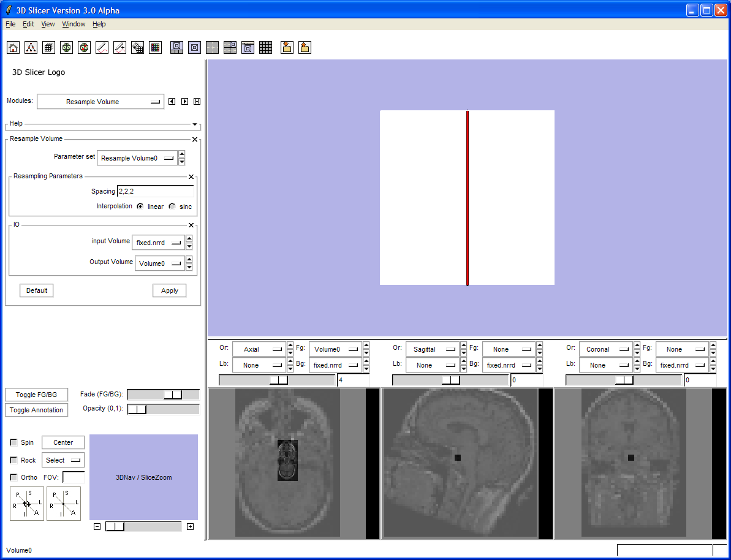
Task: Open the data tree hierarchy toolbar icon
Action: point(31,48)
